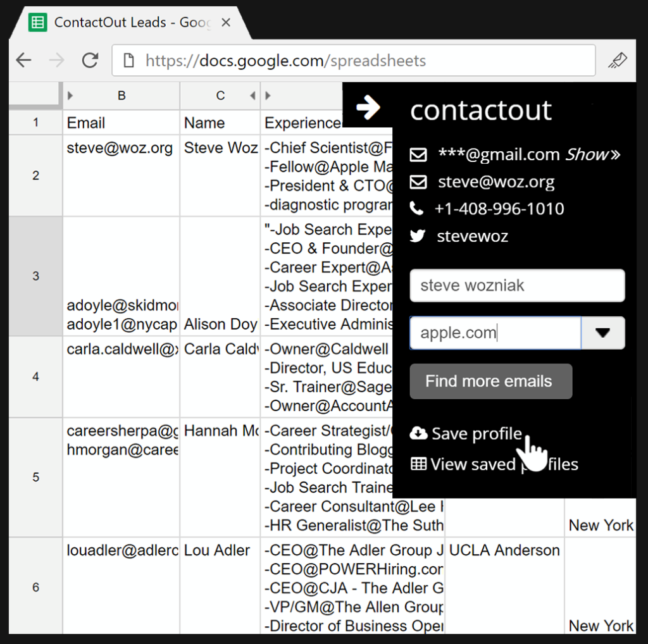Open the domain dropdown arrow

(603, 333)
